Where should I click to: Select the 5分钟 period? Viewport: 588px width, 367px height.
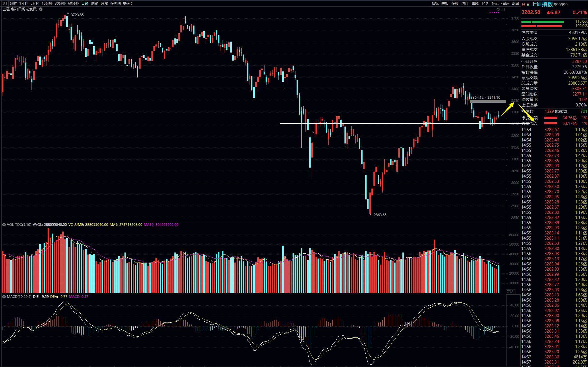(x=35, y=3)
